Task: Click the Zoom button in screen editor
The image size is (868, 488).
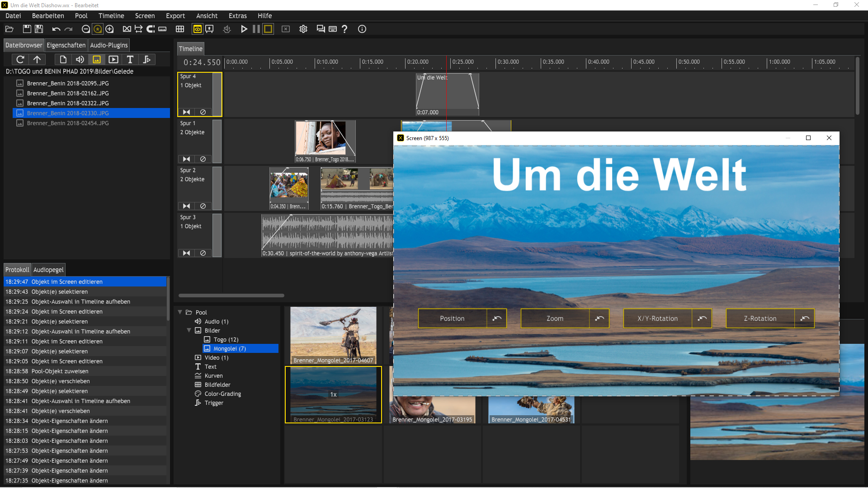Action: [x=554, y=318]
